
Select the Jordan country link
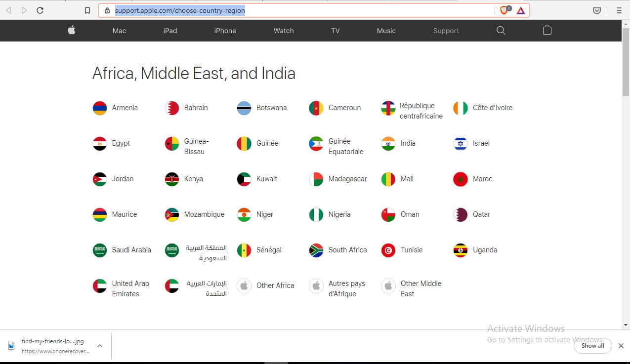tap(123, 179)
